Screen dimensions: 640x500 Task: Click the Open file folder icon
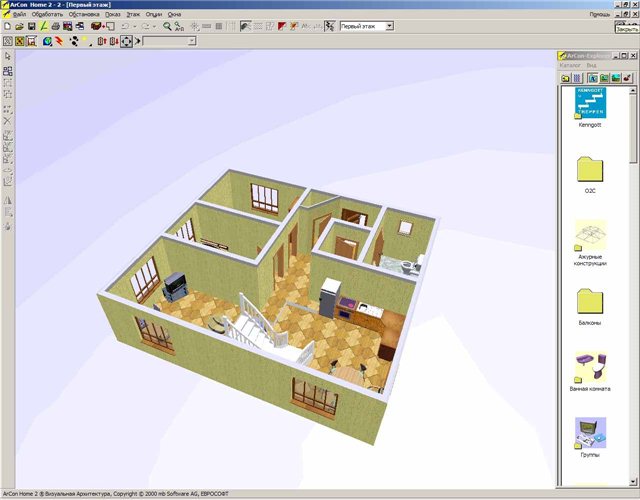(x=19, y=26)
